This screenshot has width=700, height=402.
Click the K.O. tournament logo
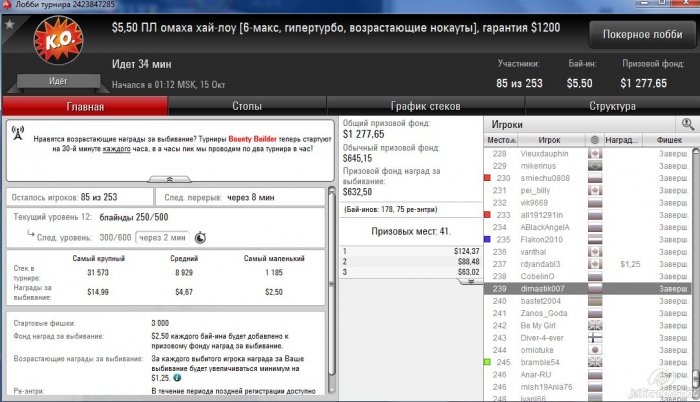pos(58,40)
